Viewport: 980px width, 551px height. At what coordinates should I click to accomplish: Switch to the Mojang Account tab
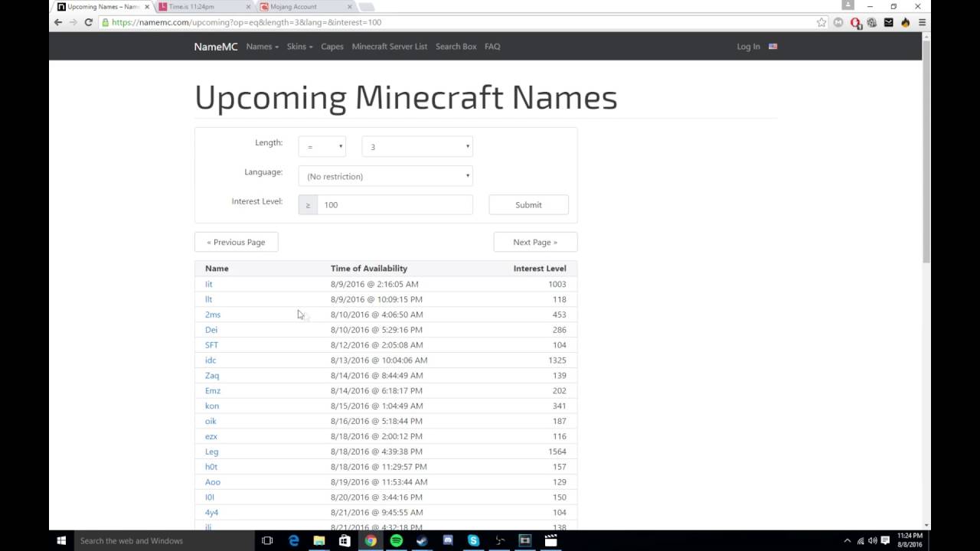coord(306,7)
